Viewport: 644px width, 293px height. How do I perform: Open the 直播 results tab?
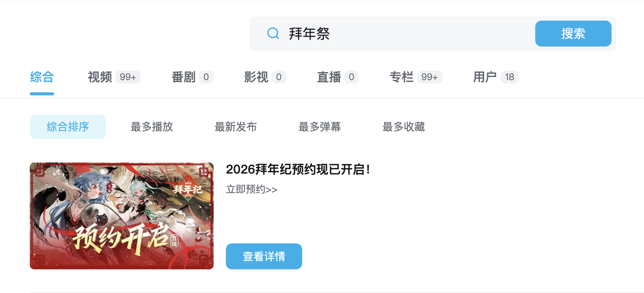[338, 77]
